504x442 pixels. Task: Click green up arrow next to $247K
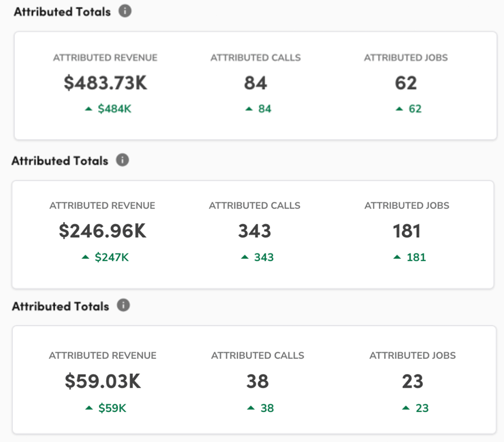point(85,257)
